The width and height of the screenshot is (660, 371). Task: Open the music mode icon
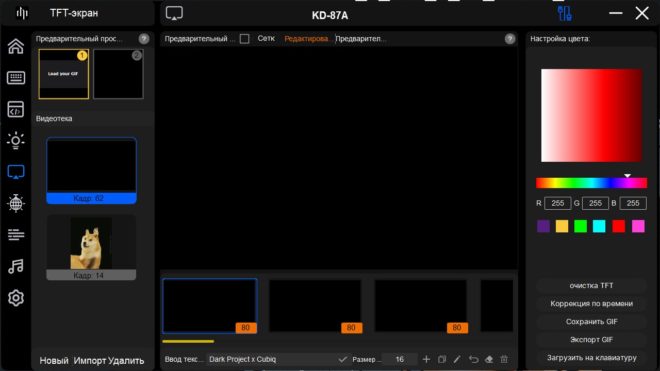[16, 267]
